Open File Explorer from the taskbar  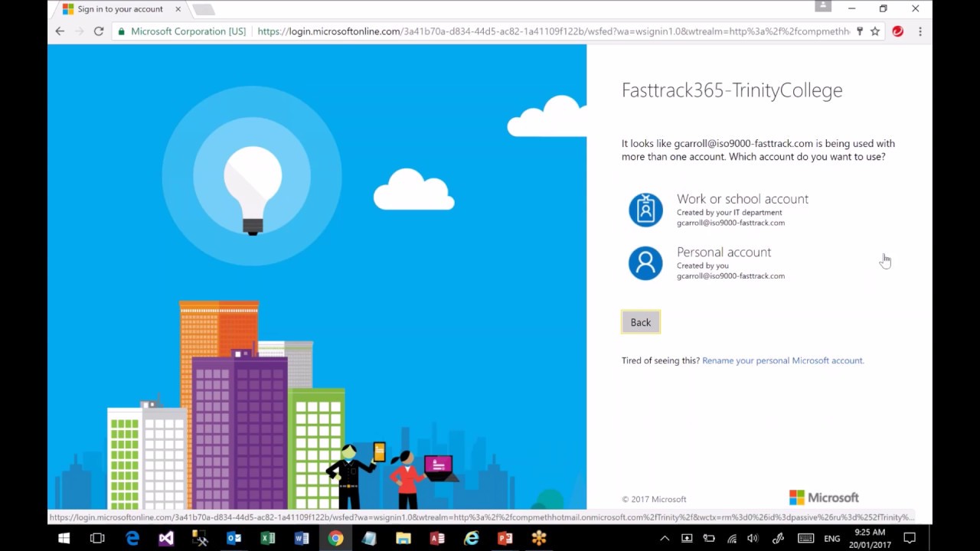point(403,539)
